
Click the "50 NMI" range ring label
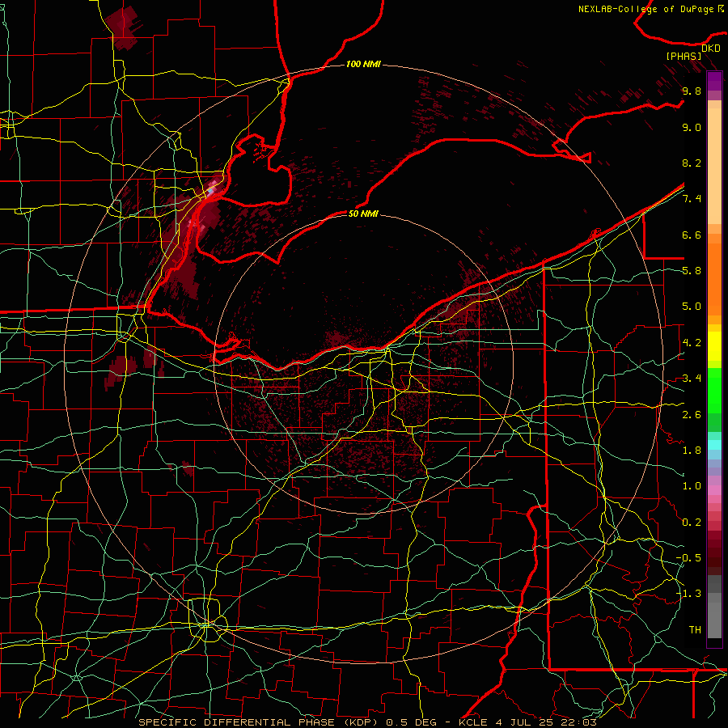point(363,214)
